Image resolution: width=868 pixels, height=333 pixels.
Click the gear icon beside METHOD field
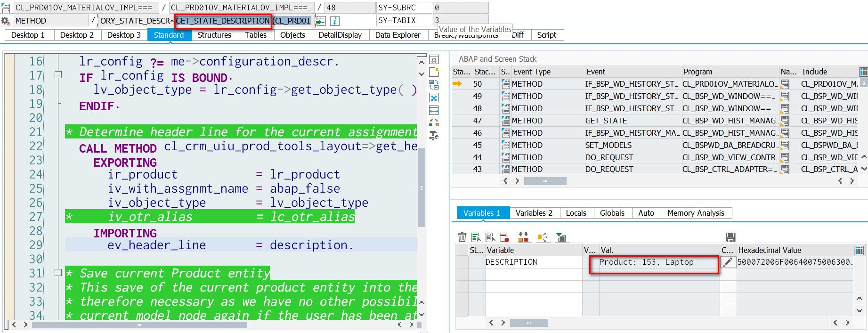click(x=5, y=21)
